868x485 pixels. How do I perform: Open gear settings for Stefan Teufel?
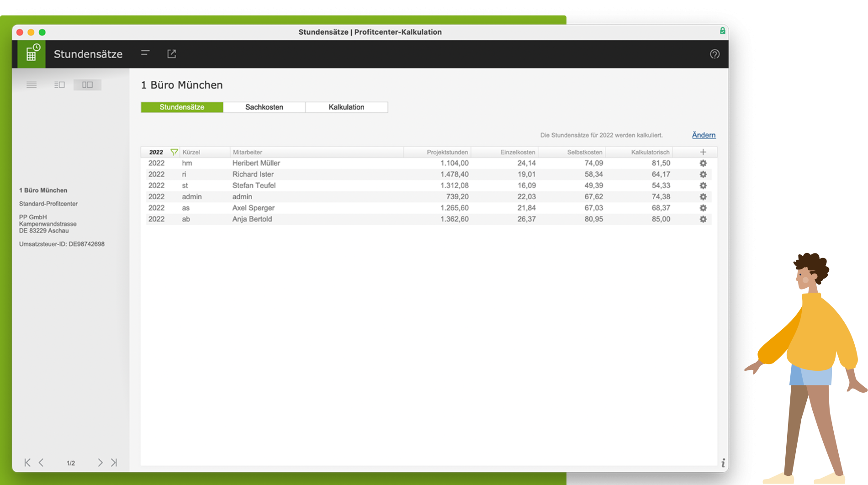click(x=703, y=185)
